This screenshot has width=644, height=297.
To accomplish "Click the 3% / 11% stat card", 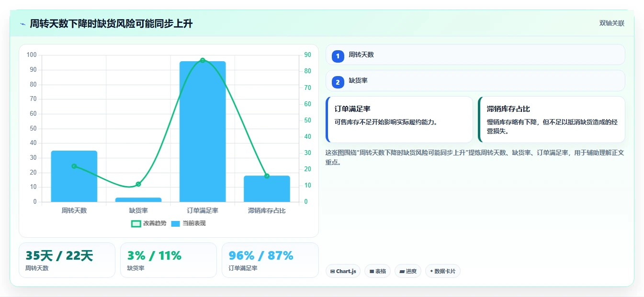I will [x=169, y=260].
